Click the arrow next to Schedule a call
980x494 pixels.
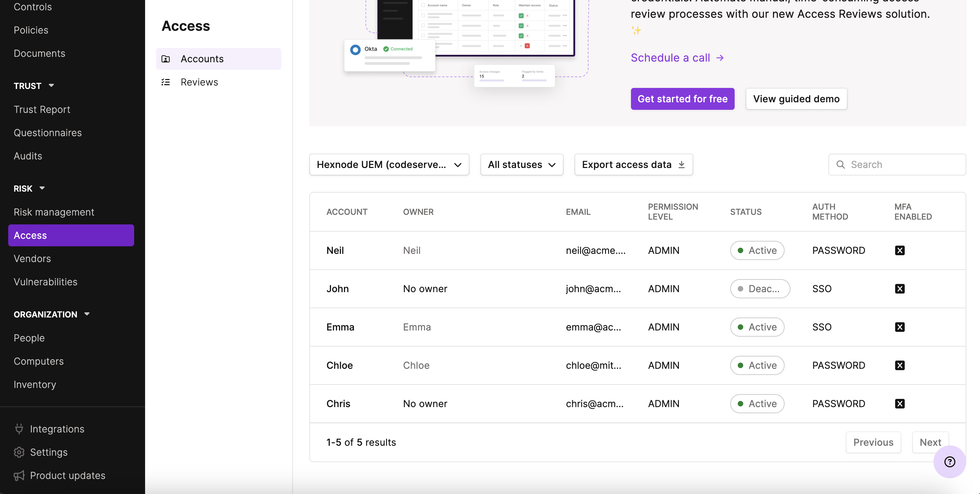pyautogui.click(x=720, y=58)
